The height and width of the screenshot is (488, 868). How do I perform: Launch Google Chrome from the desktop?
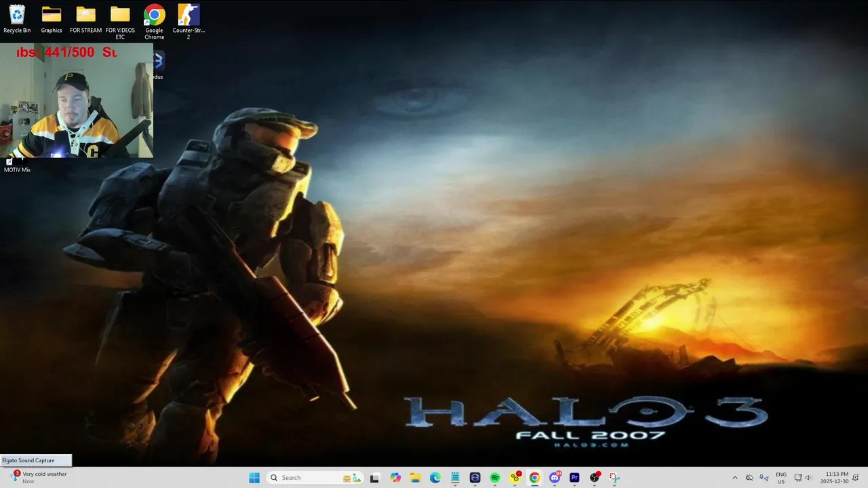[154, 22]
